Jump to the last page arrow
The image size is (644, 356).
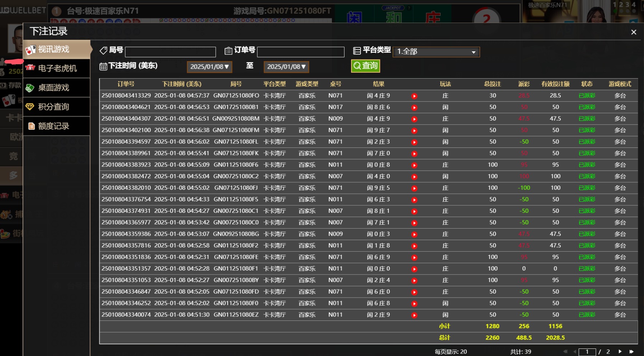pyautogui.click(x=631, y=352)
